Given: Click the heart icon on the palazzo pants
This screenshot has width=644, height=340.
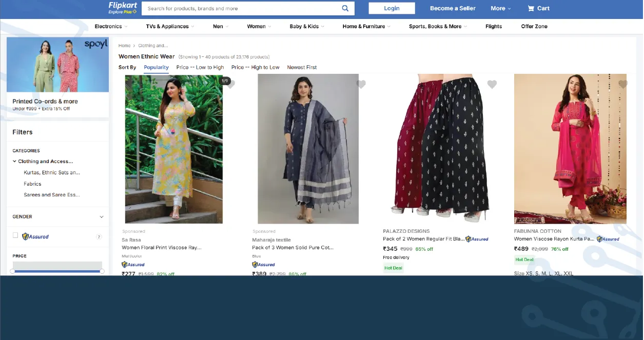Looking at the screenshot, I should [x=492, y=84].
